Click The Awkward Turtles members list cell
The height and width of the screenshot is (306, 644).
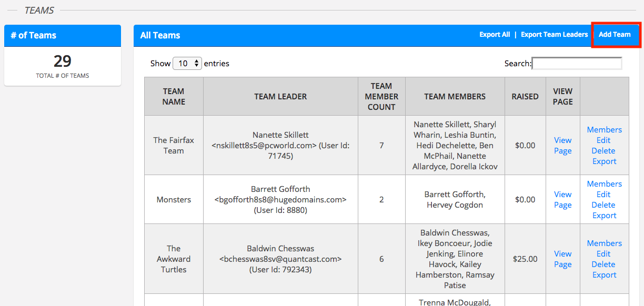click(x=455, y=259)
